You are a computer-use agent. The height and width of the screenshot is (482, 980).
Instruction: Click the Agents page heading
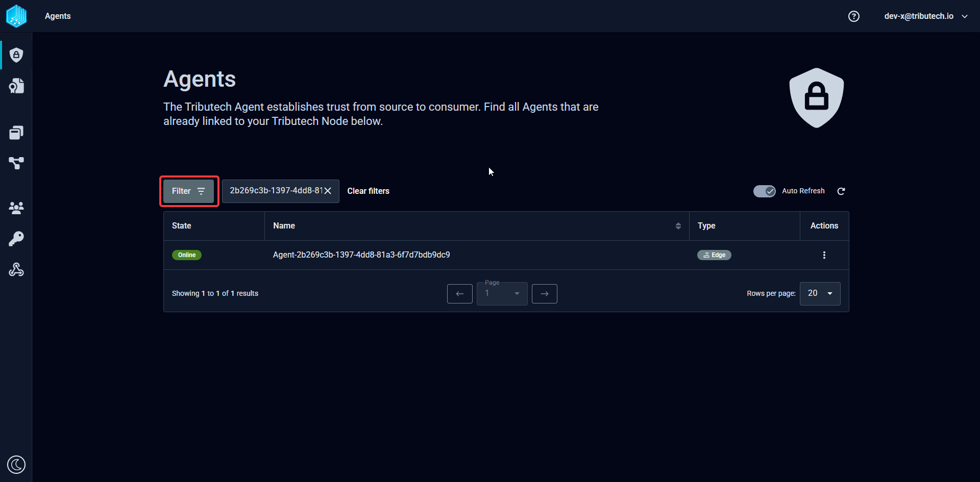[x=200, y=79]
